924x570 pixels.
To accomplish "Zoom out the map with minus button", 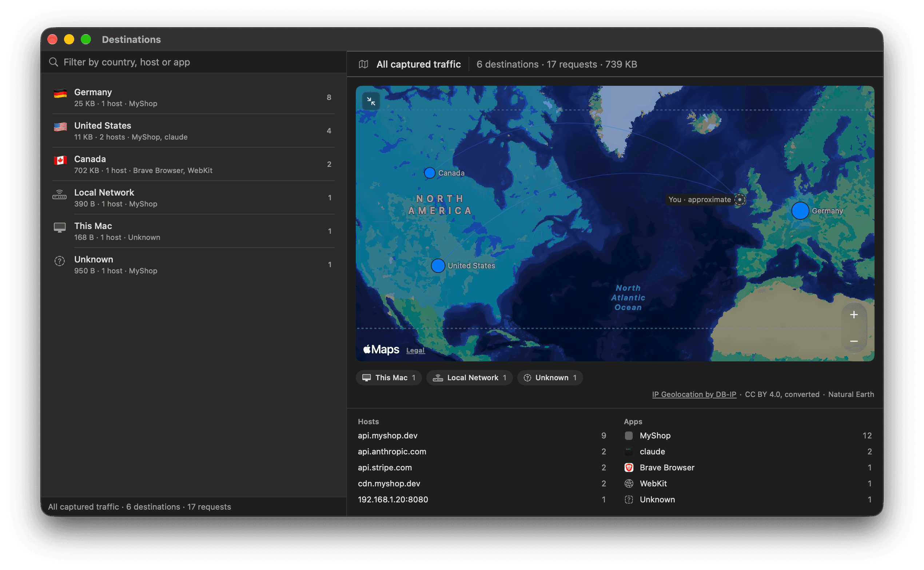I will point(853,341).
